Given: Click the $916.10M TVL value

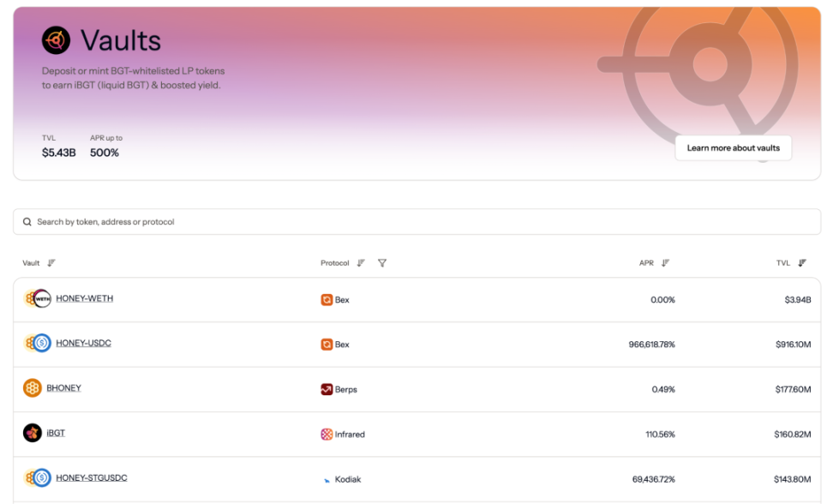Looking at the screenshot, I should point(794,345).
